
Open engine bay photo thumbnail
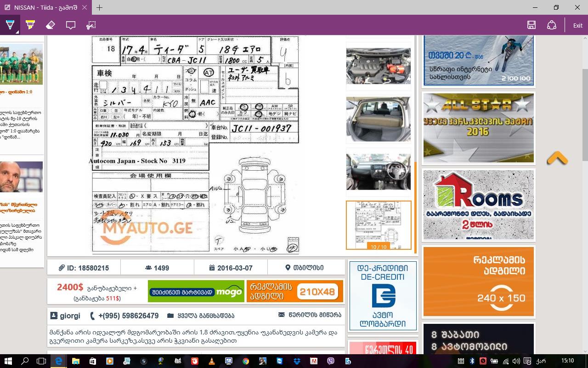[x=379, y=66]
